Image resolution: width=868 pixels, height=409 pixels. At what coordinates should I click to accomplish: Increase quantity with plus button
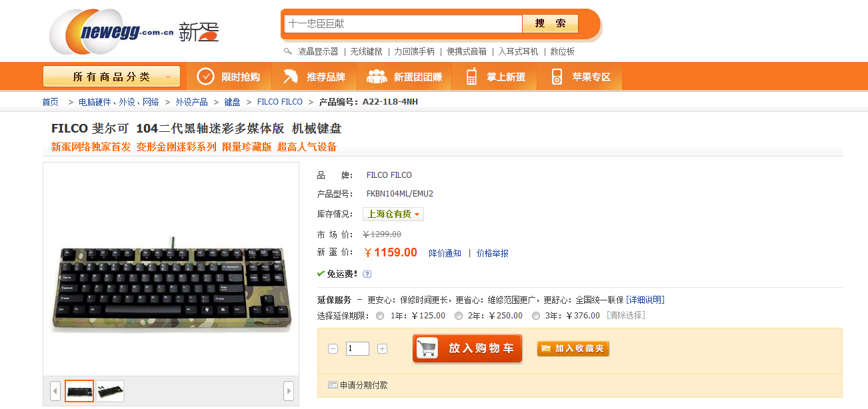[382, 348]
